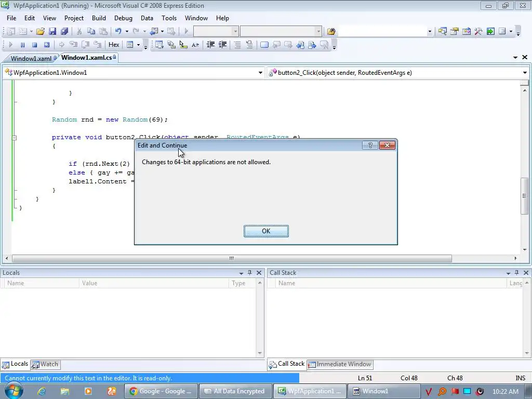The height and width of the screenshot is (399, 532).
Task: Click the Open File folder icon
Action: (41, 32)
